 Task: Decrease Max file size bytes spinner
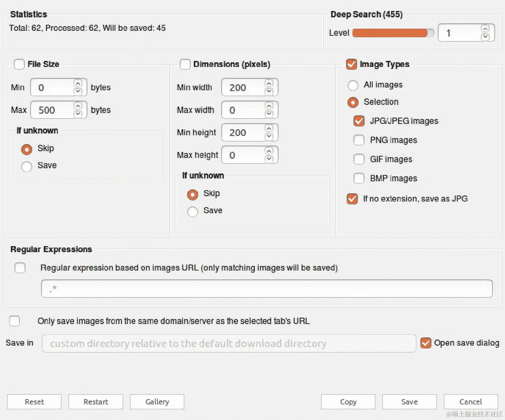coord(78,114)
